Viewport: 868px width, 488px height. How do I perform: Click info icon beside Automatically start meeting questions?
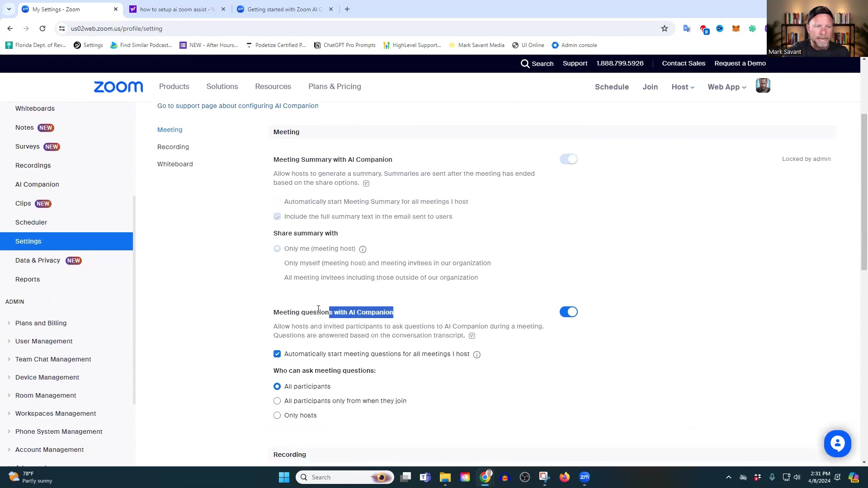[x=476, y=355]
